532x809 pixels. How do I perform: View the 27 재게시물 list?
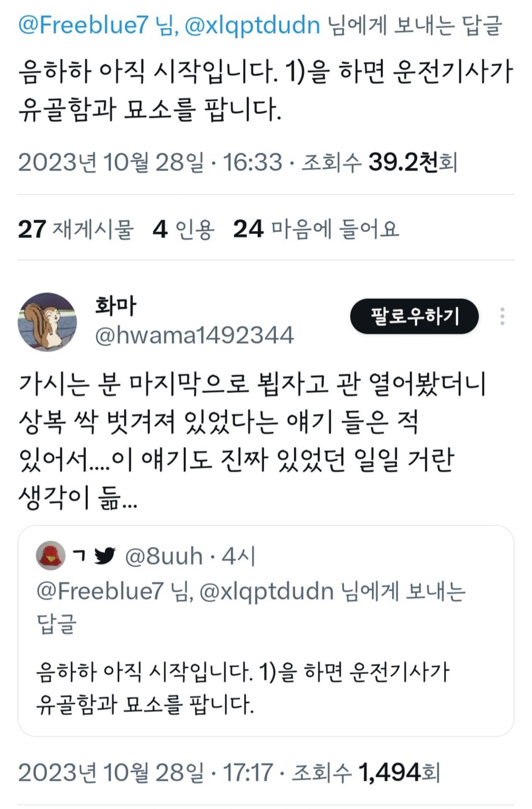(76, 229)
